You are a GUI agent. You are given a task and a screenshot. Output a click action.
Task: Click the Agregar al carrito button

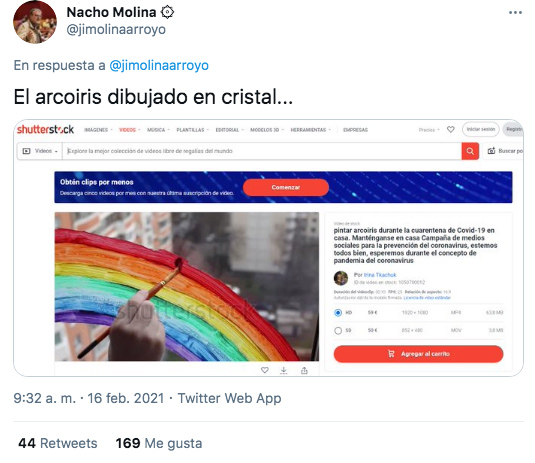tap(418, 354)
